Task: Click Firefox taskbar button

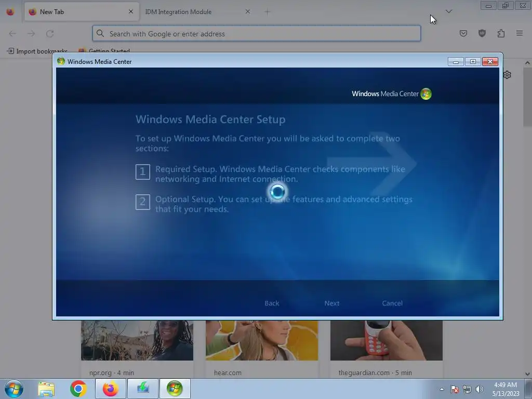Action: coord(111,389)
